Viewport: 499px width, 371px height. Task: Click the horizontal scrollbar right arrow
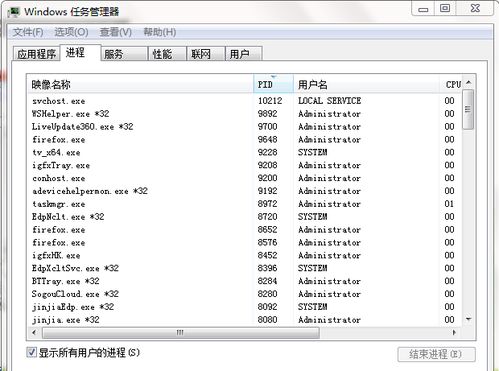coord(454,332)
